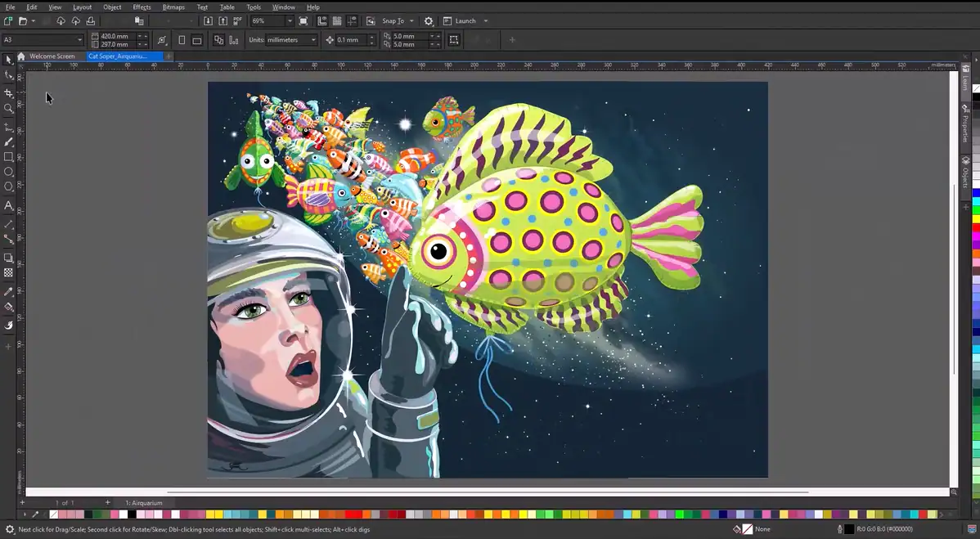Switch to the Welcome Screen tab
The height and width of the screenshot is (539, 980).
[51, 56]
